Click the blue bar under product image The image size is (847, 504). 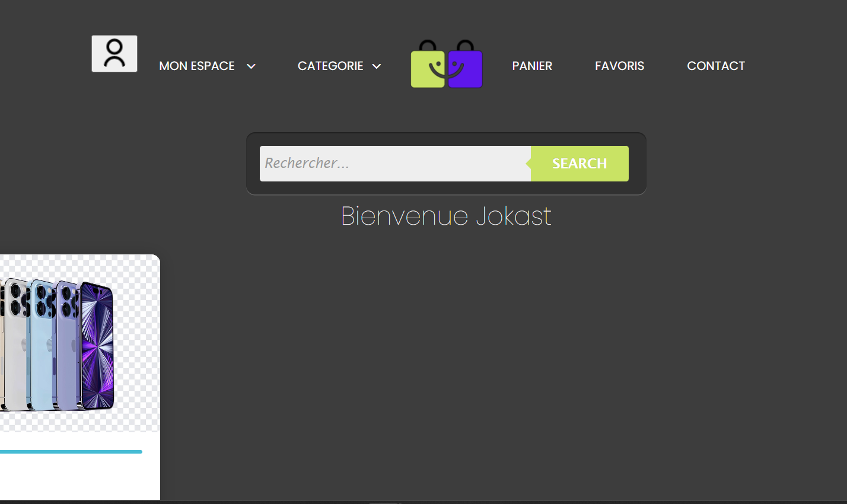coord(70,452)
